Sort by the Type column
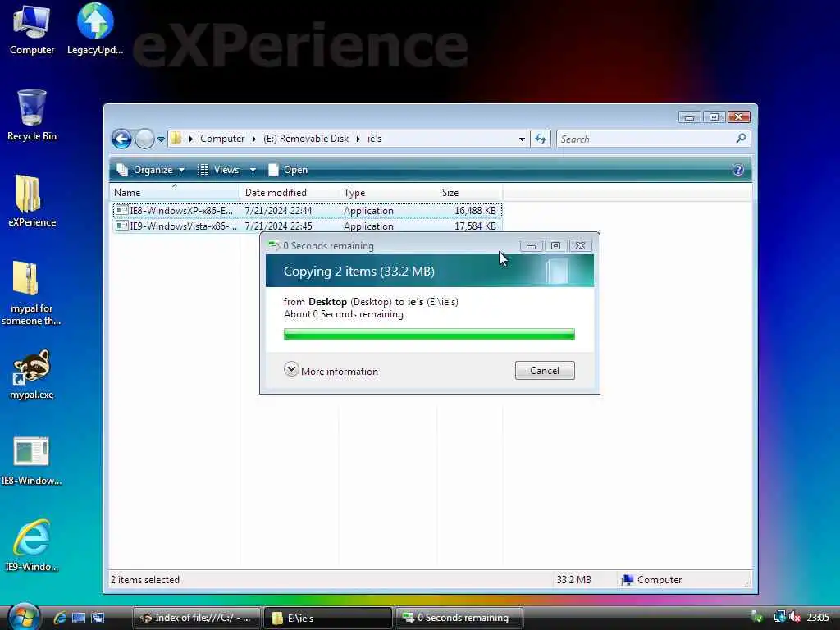 pos(387,192)
